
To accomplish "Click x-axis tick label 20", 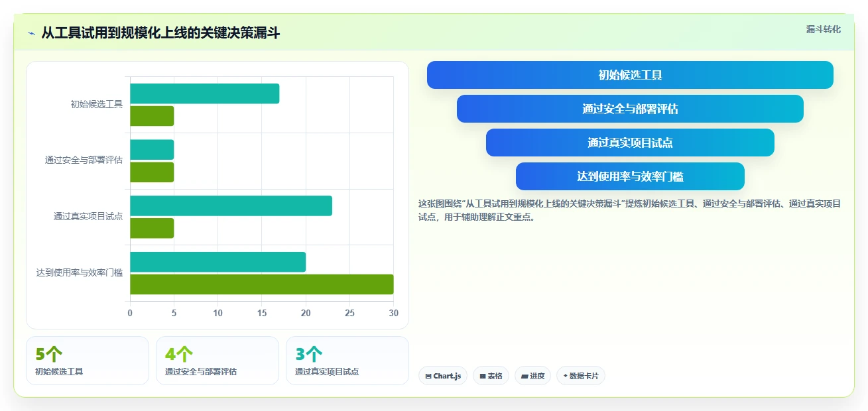I will (x=306, y=313).
